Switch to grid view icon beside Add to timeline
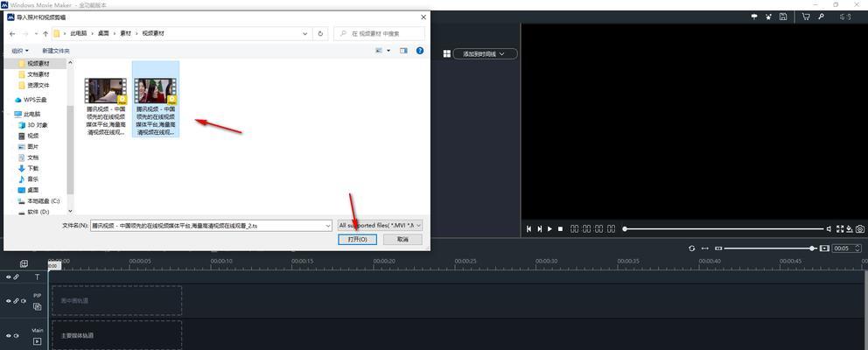 point(447,53)
